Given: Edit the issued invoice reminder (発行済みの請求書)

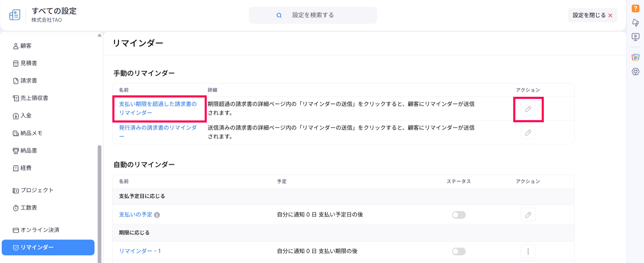Looking at the screenshot, I should coord(528,133).
